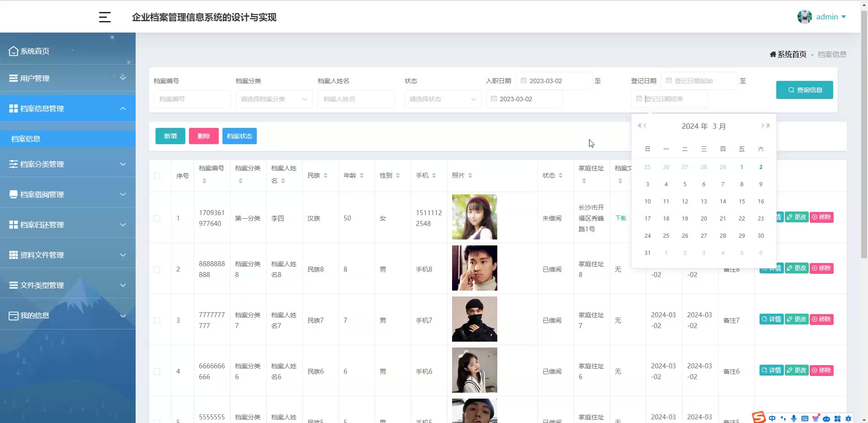The height and width of the screenshot is (423, 868).
Task: Click the 新增 button
Action: [x=170, y=136]
